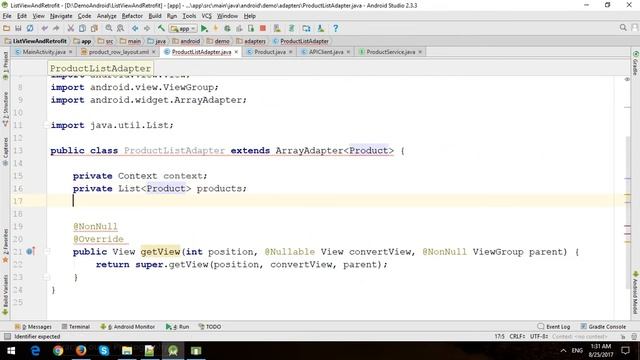Open the folder icon in the toolbar
The height and width of the screenshot is (360, 640).
6,28
